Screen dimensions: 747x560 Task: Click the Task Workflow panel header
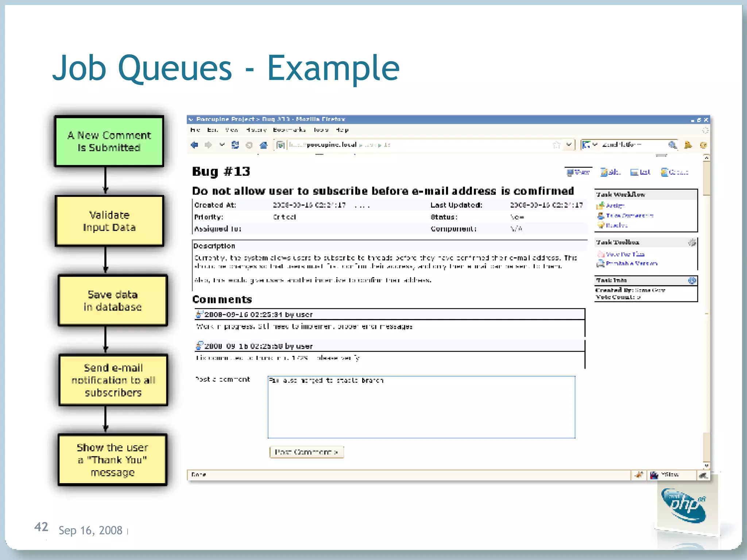[646, 194]
